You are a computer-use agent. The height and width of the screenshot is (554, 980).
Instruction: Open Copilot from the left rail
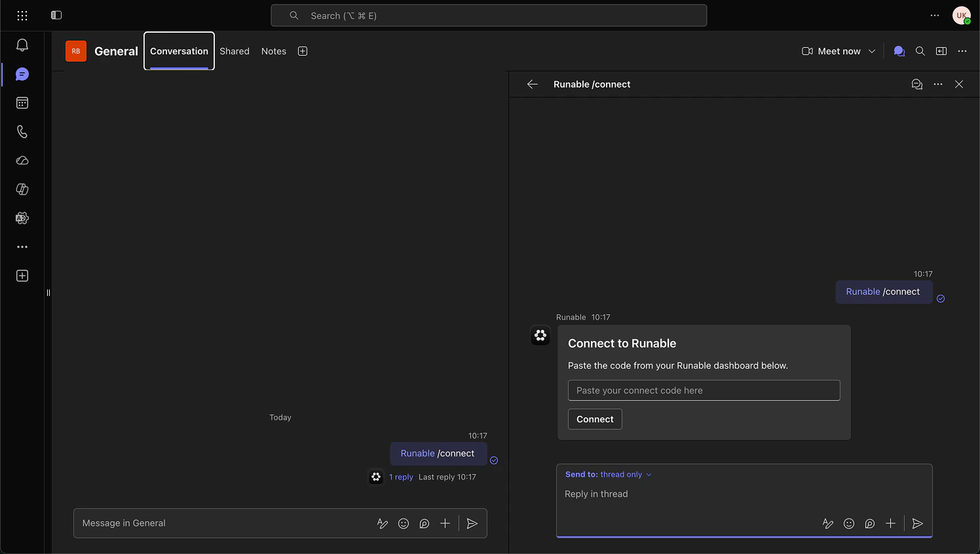(x=22, y=189)
